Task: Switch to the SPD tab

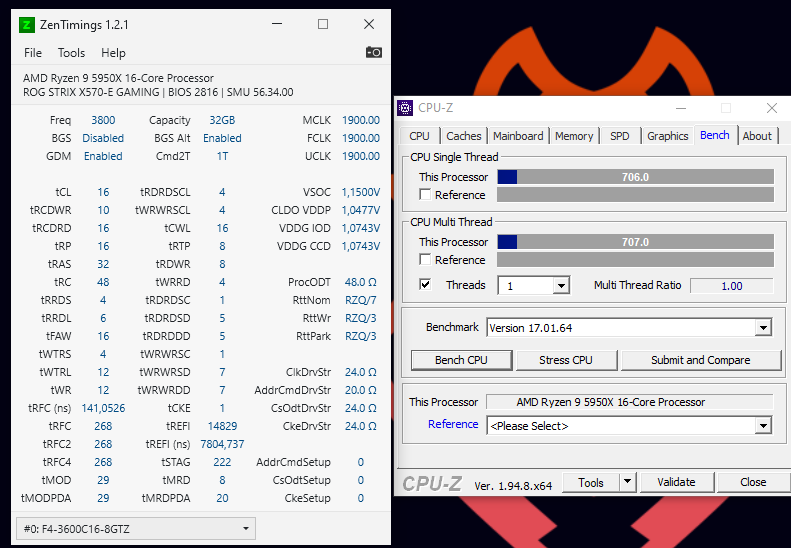Action: point(619,136)
